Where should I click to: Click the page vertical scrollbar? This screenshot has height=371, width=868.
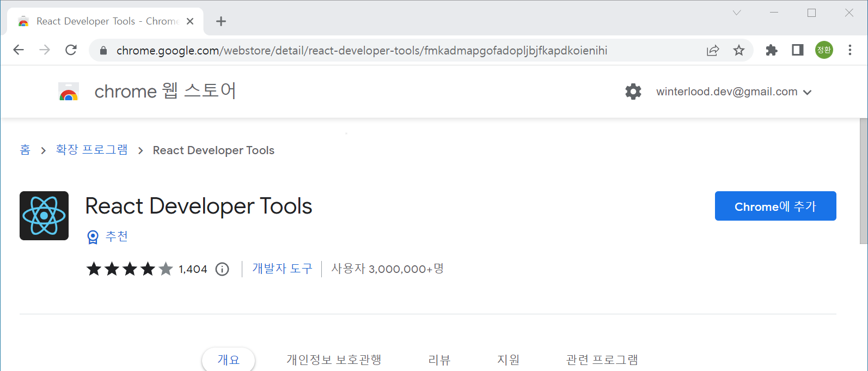coord(864,181)
